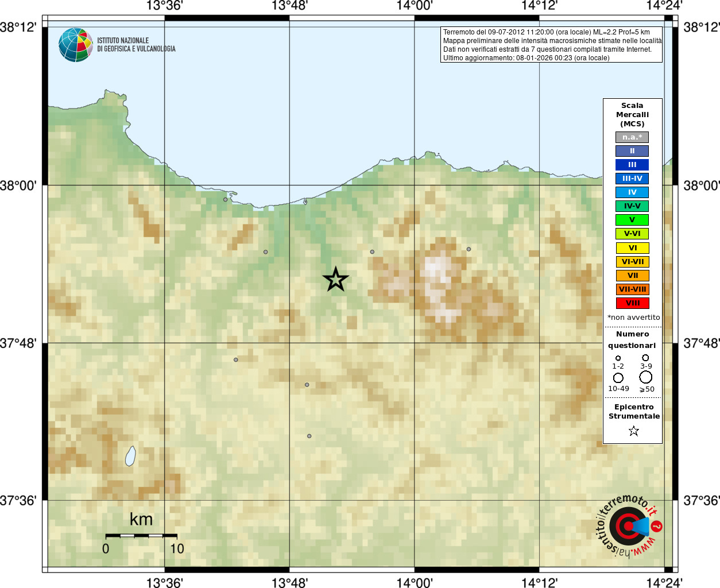Click the 3-9 questionnaires circle symbol
Viewport: 720px width, 588px height.
645,358
